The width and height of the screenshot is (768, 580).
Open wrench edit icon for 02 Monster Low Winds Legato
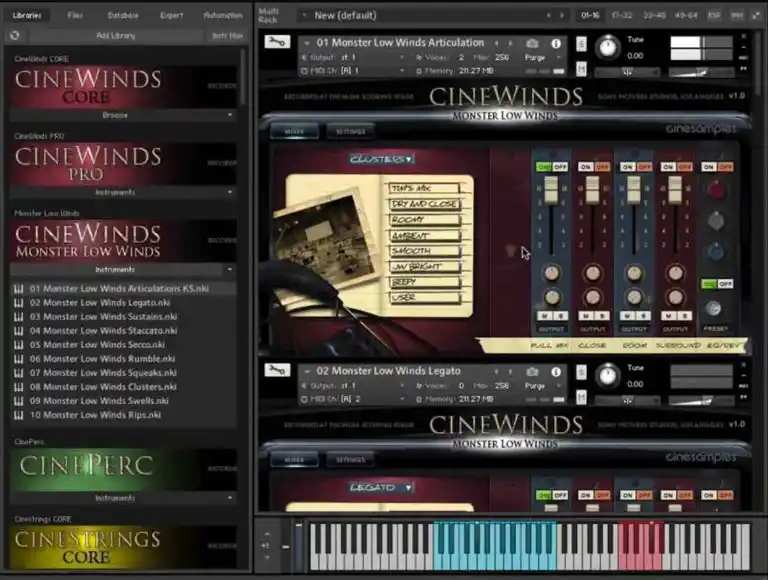pos(277,370)
